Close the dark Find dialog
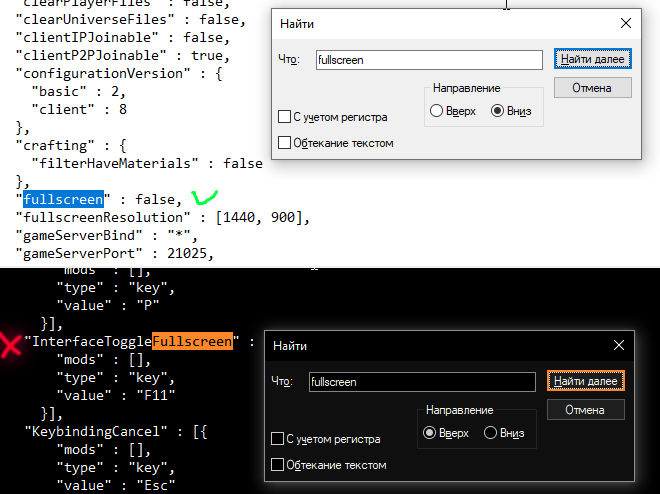 619,345
